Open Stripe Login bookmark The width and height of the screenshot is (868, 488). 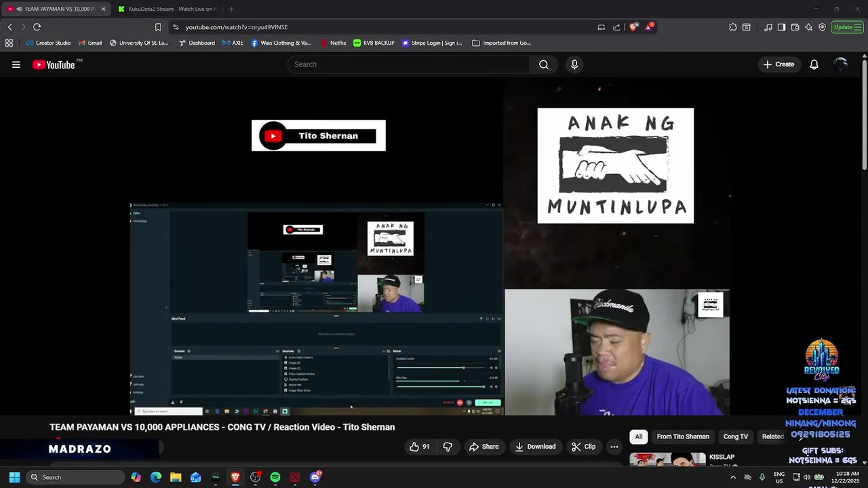tap(432, 43)
